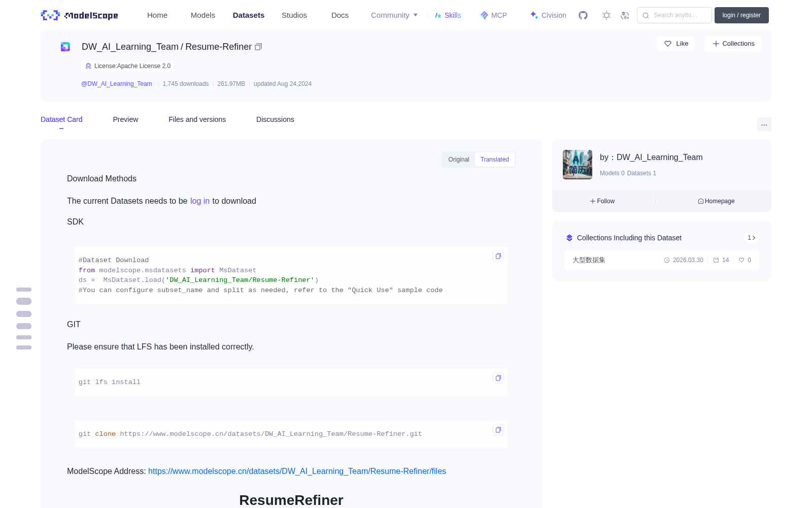Viewport: 812px width, 508px height.
Task: Click the DW_AI_Learning_Team avatar thumbnail
Action: point(578,165)
